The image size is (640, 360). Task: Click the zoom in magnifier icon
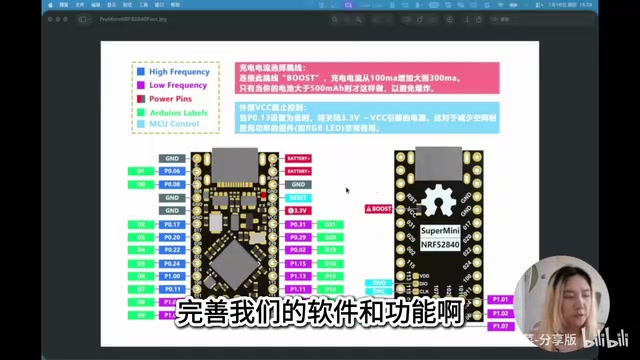(x=359, y=19)
